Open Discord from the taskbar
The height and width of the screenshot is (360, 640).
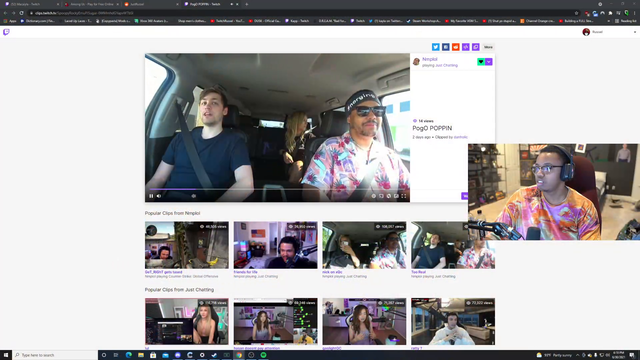(x=178, y=355)
